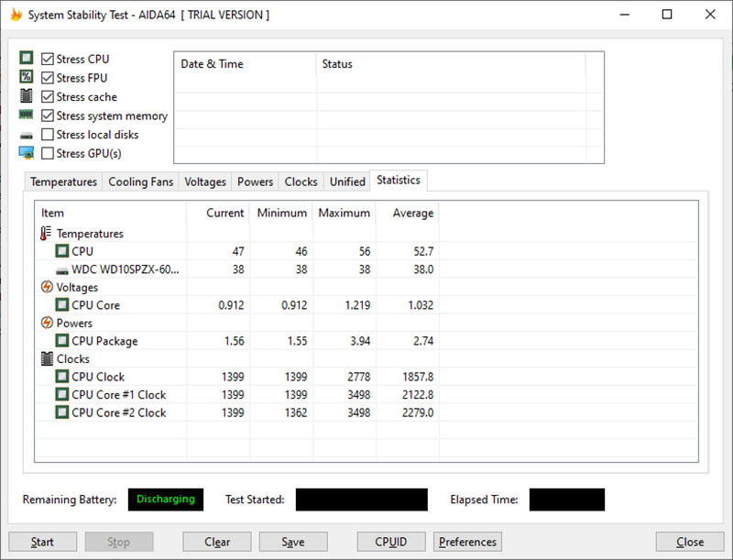Click the Temperatures thermometer icon in list

46,233
